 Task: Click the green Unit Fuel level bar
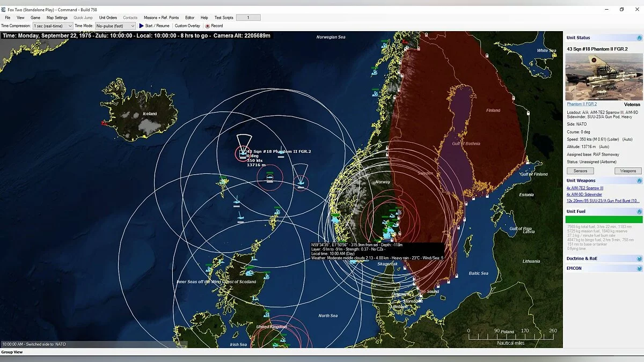pyautogui.click(x=604, y=218)
